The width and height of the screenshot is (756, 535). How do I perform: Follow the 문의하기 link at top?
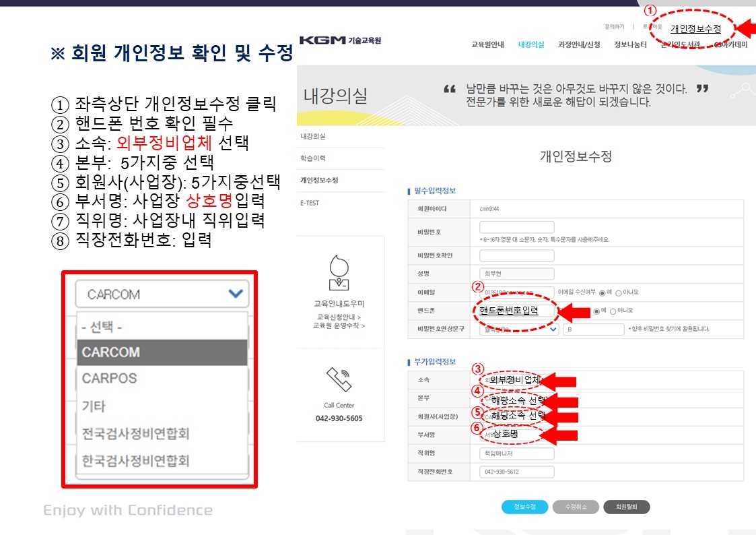pos(614,27)
